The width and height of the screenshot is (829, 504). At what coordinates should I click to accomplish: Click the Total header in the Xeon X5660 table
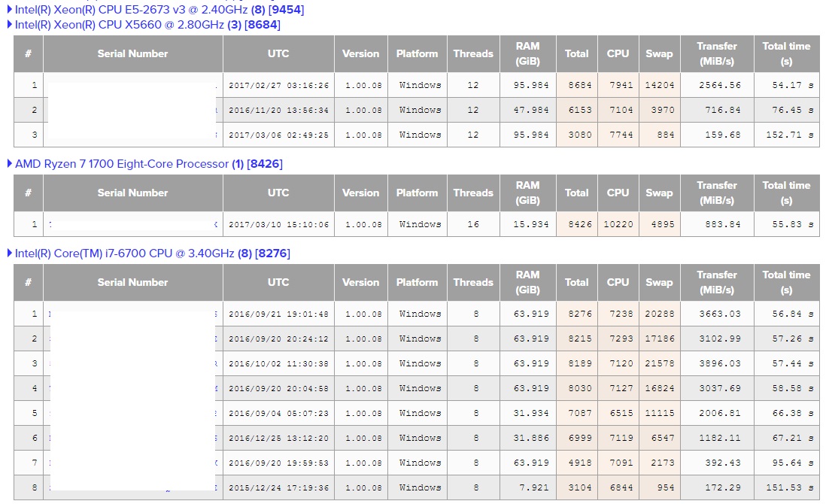point(577,54)
